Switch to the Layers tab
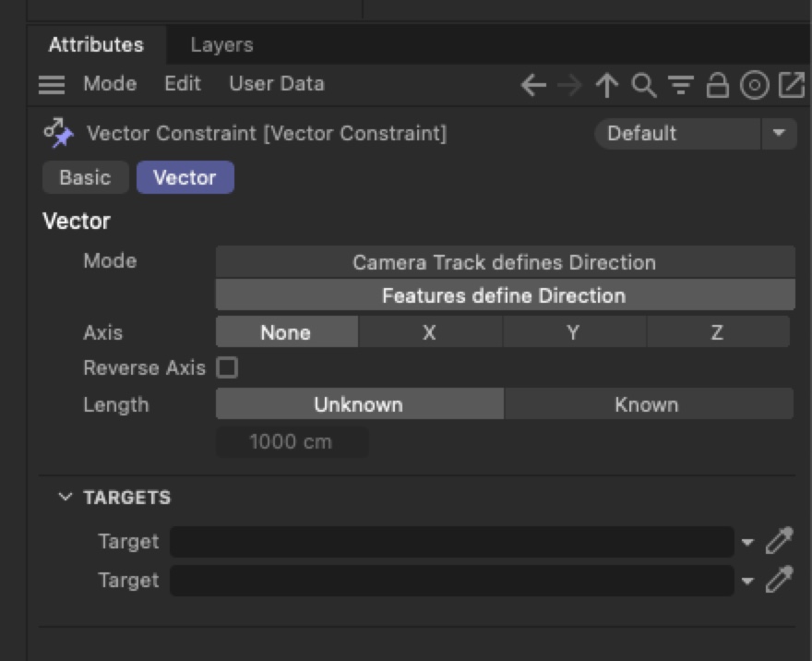Viewport: 812px width, 661px height. tap(221, 44)
